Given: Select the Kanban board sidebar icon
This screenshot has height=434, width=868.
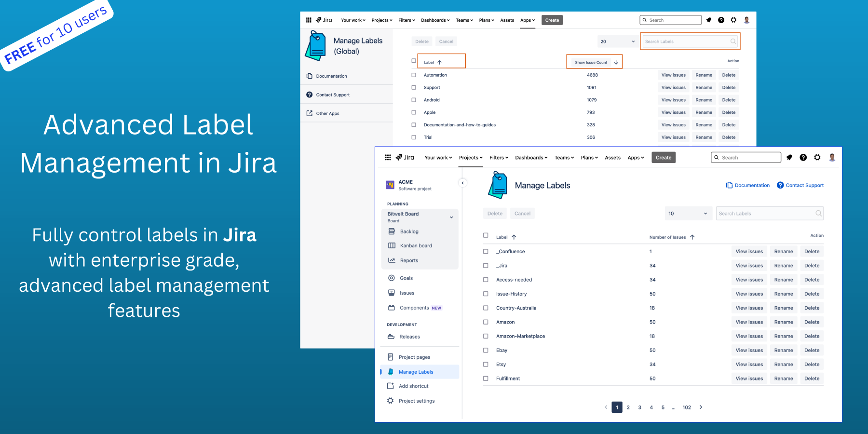Looking at the screenshot, I should click(393, 245).
